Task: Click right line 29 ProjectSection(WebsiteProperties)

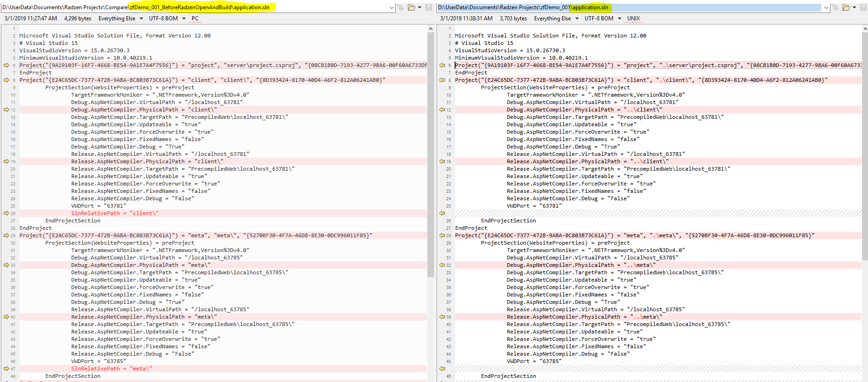Action: [x=556, y=243]
